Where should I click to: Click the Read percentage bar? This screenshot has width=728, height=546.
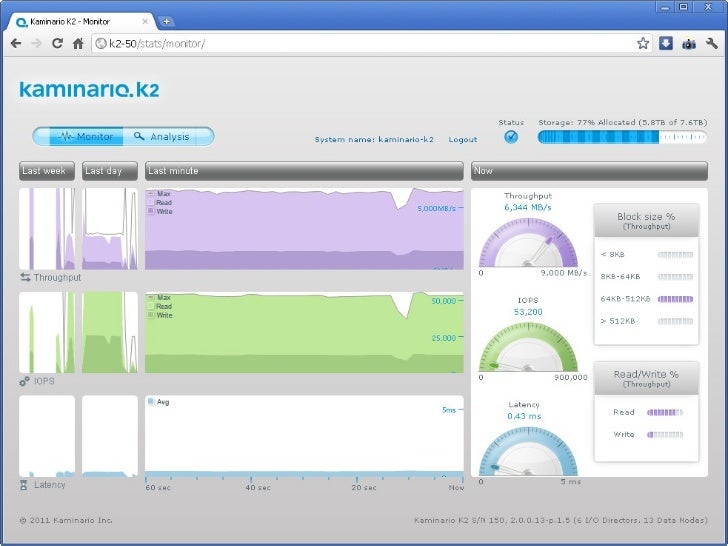[665, 412]
